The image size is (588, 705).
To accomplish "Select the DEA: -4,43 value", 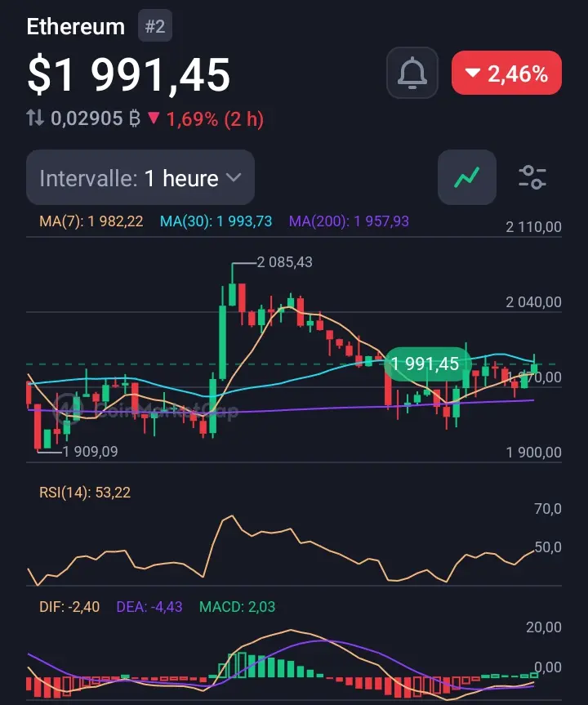I will (149, 607).
